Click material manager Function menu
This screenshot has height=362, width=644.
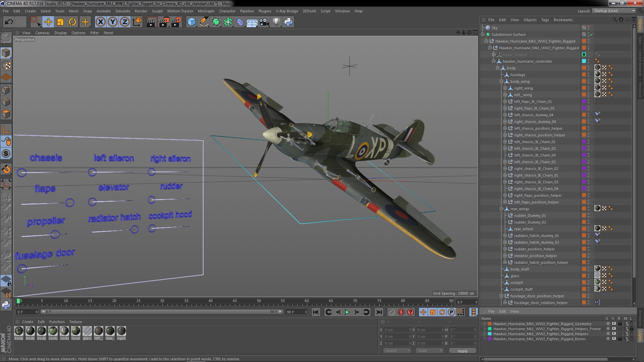pos(57,322)
